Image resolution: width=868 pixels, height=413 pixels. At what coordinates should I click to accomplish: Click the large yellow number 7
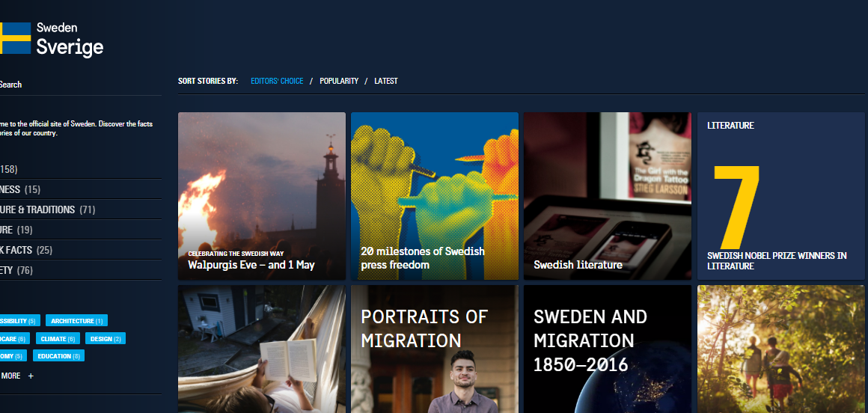click(x=736, y=207)
